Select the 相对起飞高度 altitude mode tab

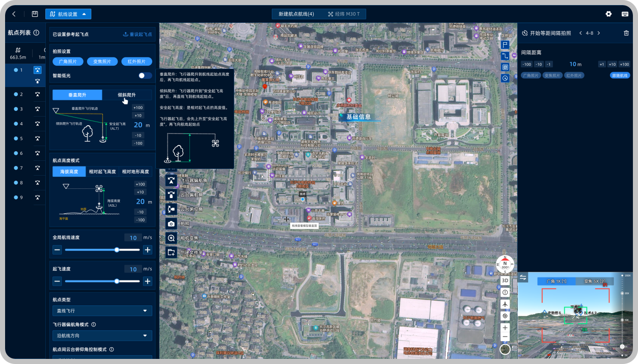click(x=102, y=172)
